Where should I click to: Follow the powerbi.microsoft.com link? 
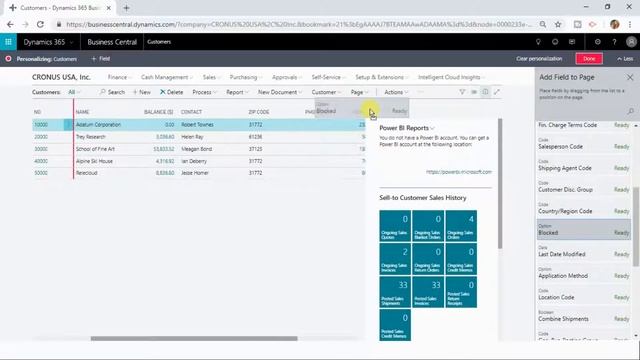click(458, 172)
